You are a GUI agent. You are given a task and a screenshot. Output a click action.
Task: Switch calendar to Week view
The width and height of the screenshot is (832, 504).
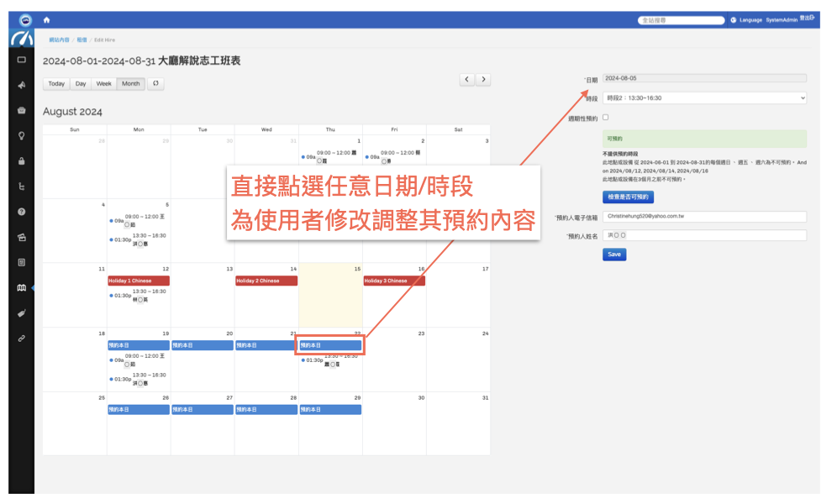pos(103,84)
